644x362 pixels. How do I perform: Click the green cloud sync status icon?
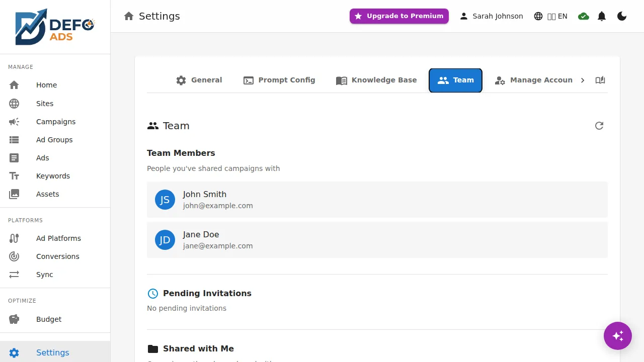pyautogui.click(x=584, y=16)
